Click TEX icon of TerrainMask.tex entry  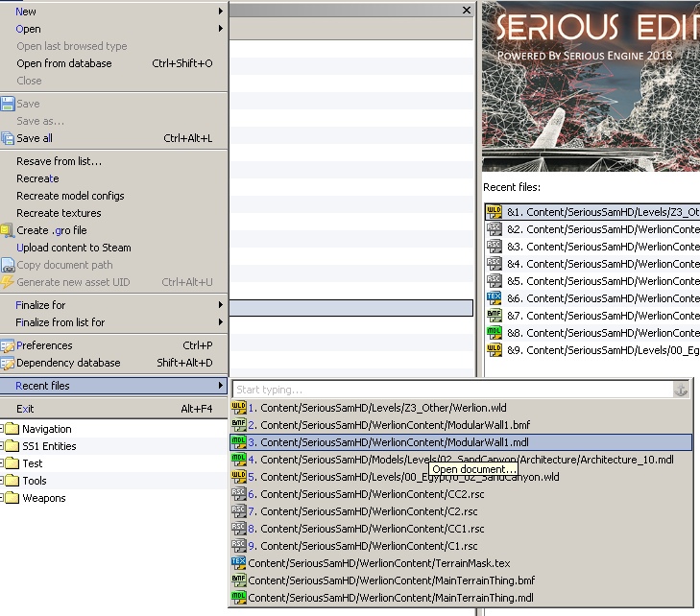[239, 563]
